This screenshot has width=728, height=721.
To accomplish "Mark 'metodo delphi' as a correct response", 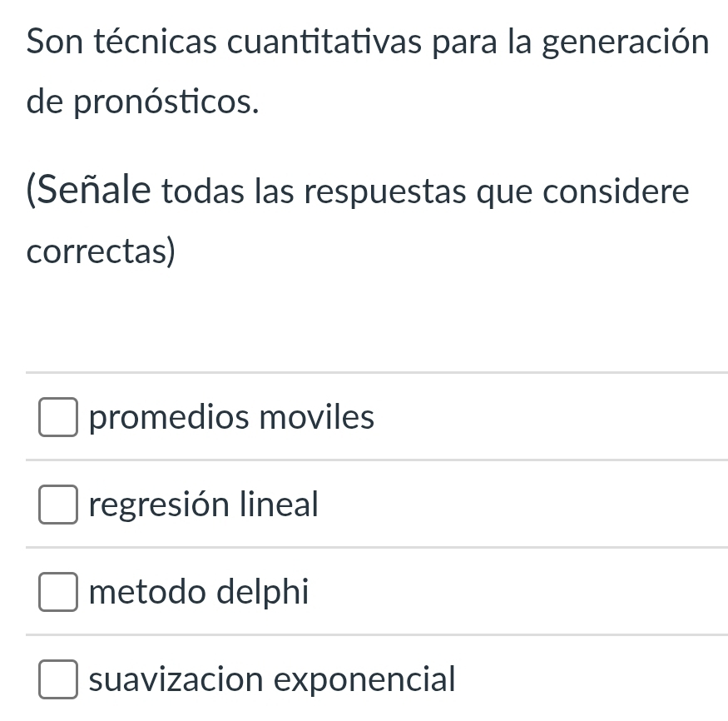I will [x=57, y=592].
